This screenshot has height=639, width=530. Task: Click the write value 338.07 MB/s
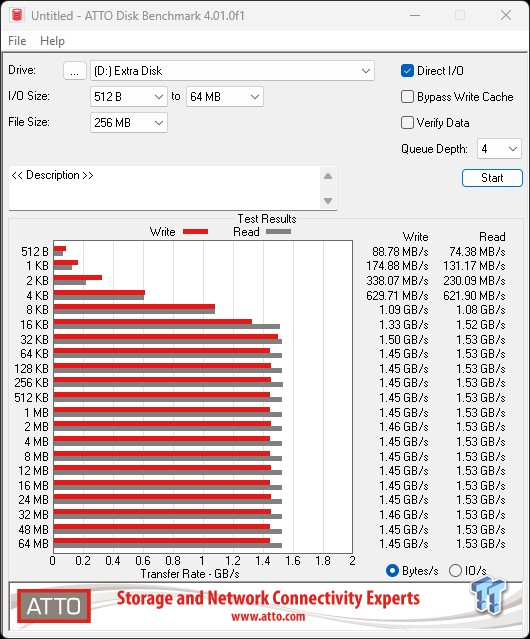pyautogui.click(x=397, y=281)
